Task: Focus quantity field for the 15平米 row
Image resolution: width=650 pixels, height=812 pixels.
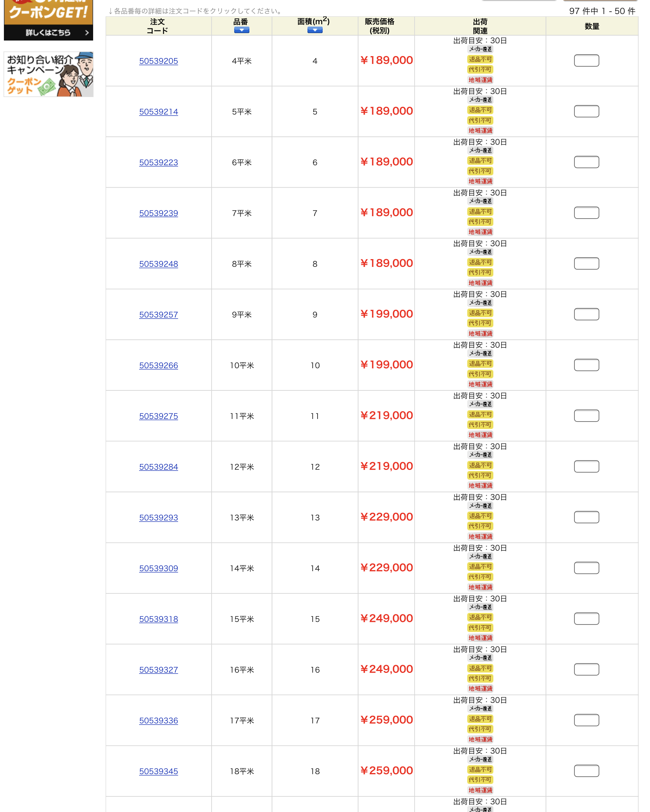Action: pyautogui.click(x=586, y=619)
